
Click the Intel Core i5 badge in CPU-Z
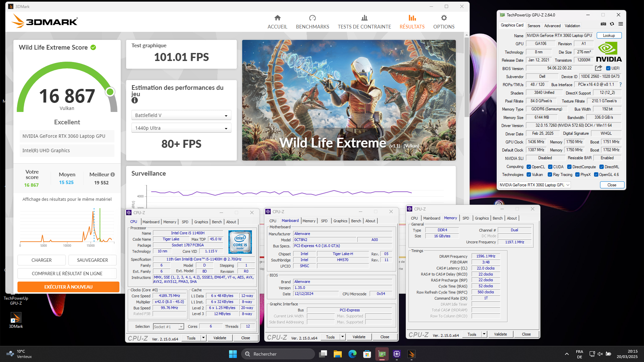(x=240, y=242)
